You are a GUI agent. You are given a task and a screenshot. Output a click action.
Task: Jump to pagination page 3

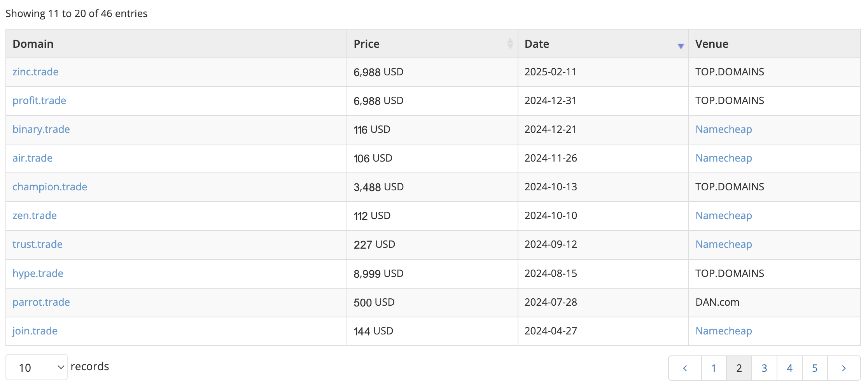tap(764, 368)
